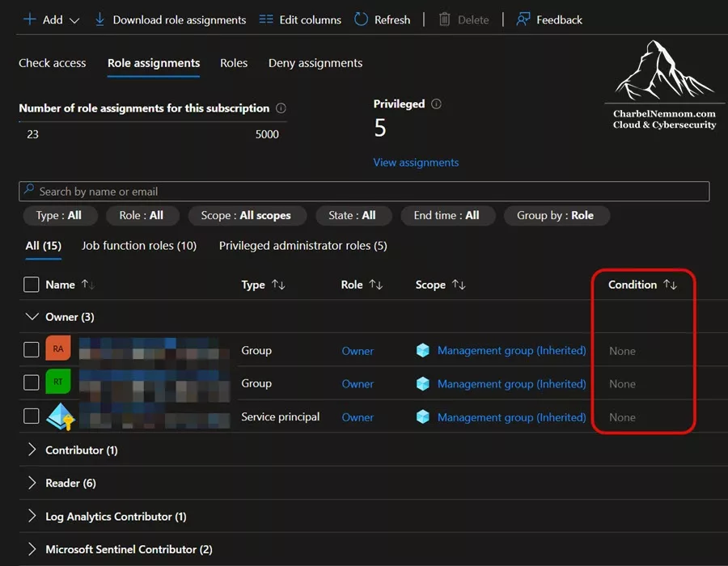Open Feedback
Viewport: 728px width, 566px height.
pos(559,20)
